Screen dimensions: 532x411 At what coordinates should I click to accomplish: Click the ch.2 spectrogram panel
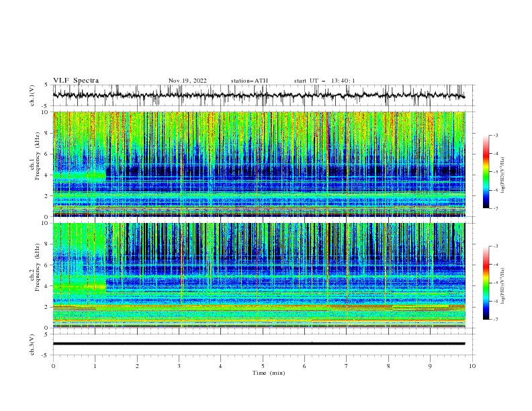click(259, 275)
